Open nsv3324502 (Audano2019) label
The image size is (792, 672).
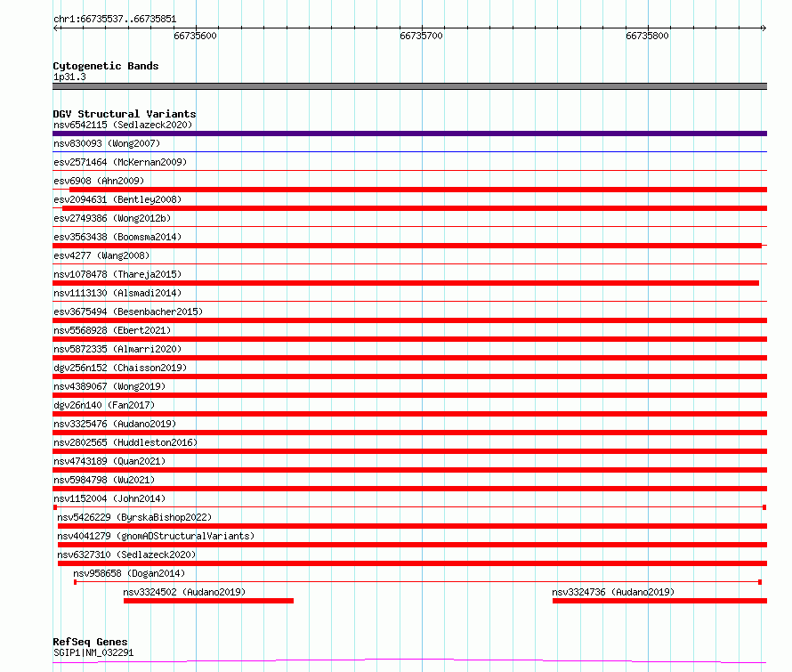(184, 592)
